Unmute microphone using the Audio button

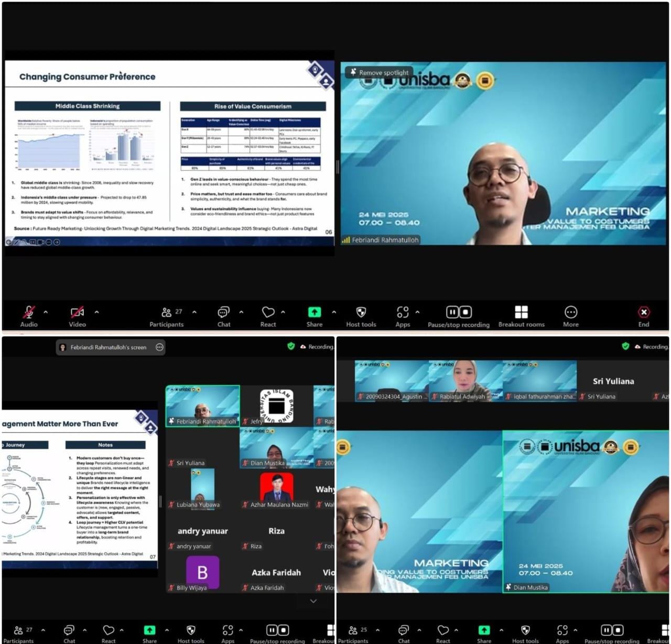click(x=29, y=313)
